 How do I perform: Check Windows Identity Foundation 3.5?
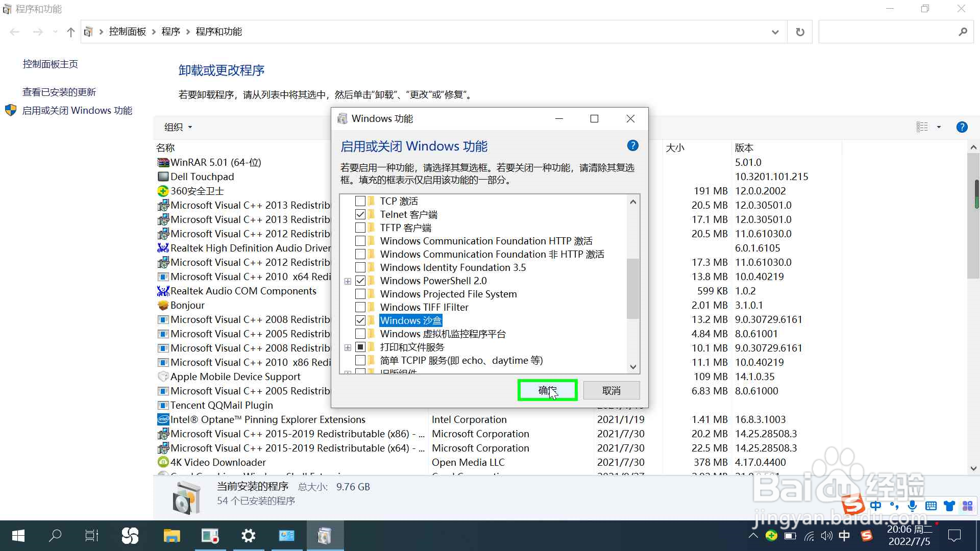(360, 267)
